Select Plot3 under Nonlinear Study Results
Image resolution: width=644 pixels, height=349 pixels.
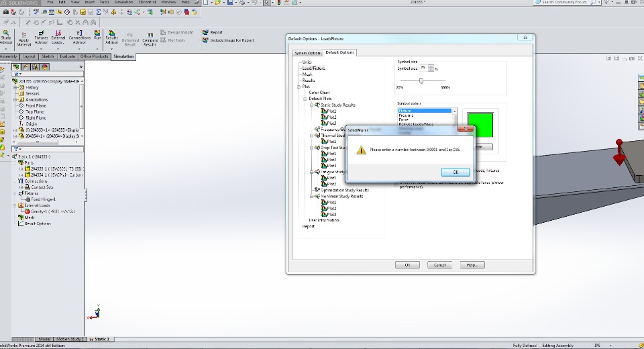[331, 214]
